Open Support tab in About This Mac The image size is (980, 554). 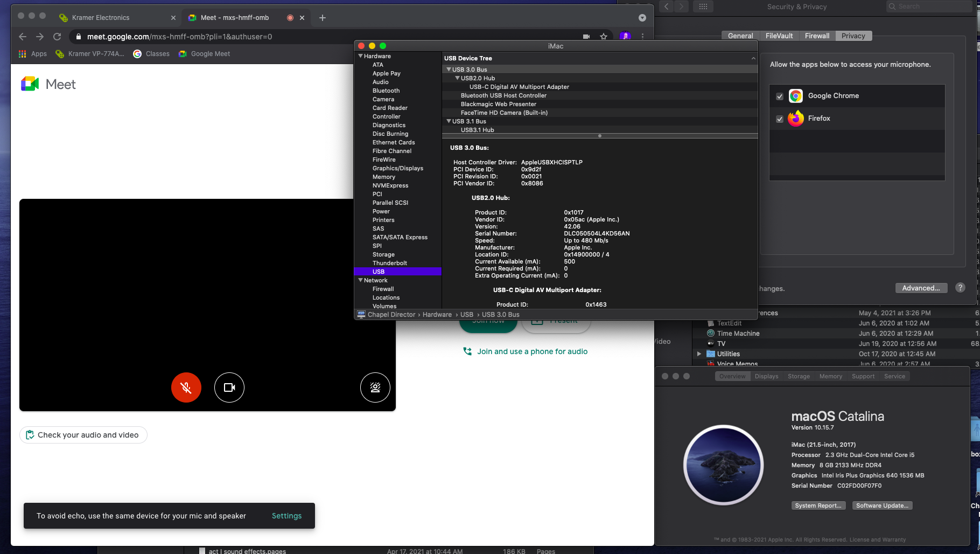tap(863, 377)
